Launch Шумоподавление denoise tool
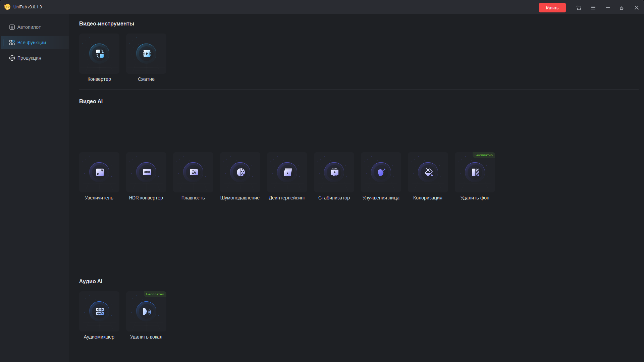644x362 pixels. pyautogui.click(x=240, y=172)
